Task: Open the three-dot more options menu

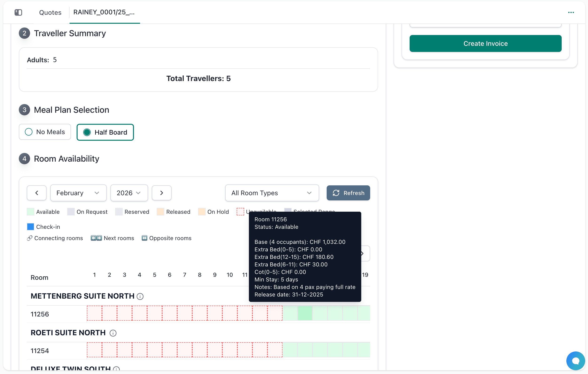Action: (x=571, y=12)
